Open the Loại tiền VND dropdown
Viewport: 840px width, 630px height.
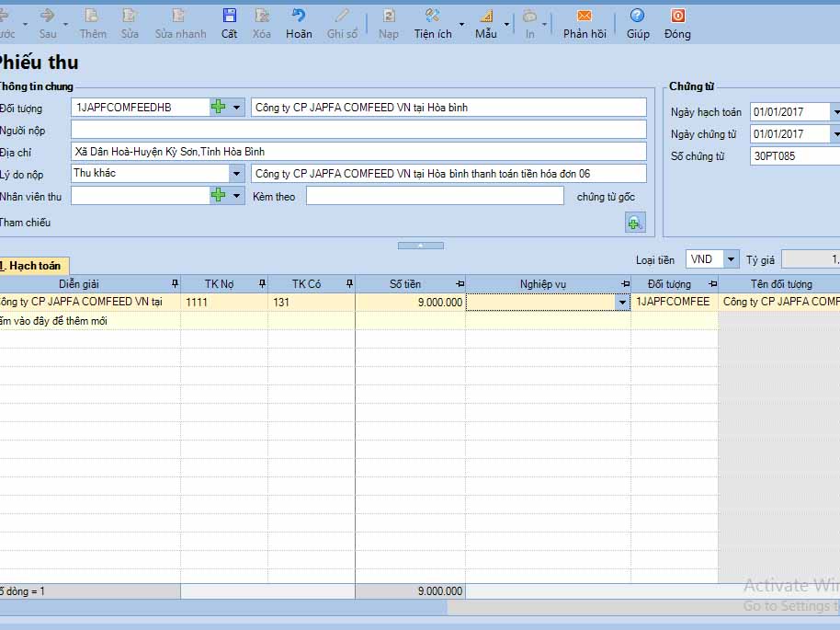[730, 260]
